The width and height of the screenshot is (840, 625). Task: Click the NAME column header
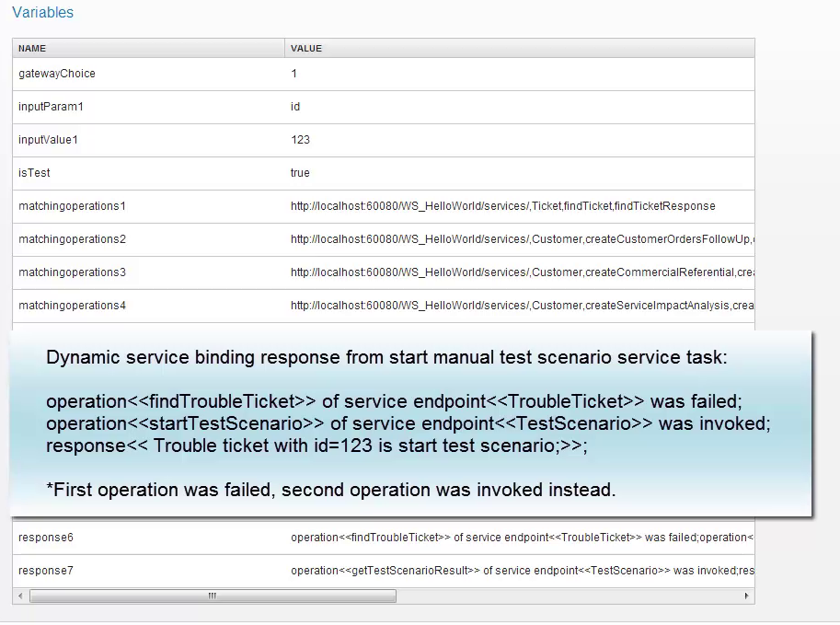coord(32,48)
